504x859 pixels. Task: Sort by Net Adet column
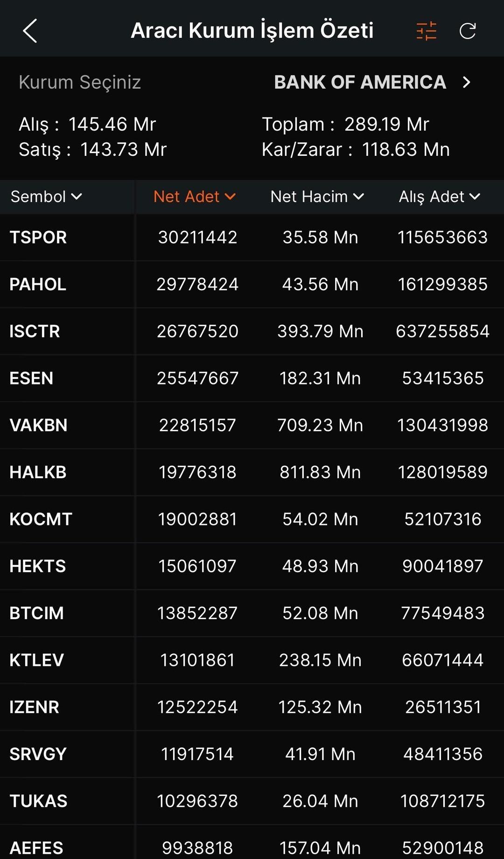194,197
